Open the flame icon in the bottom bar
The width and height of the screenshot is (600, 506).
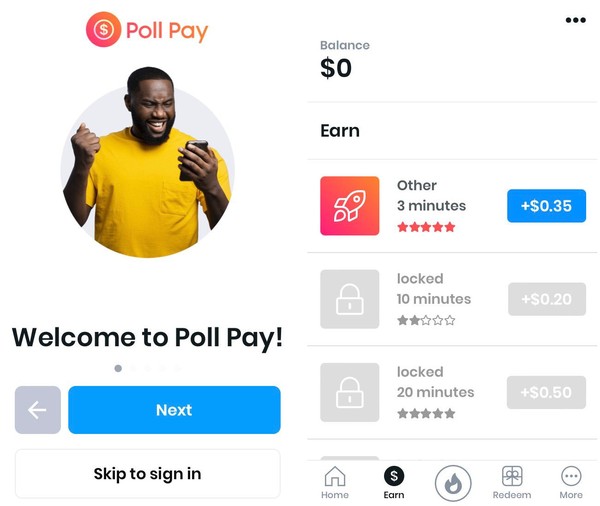tap(453, 483)
